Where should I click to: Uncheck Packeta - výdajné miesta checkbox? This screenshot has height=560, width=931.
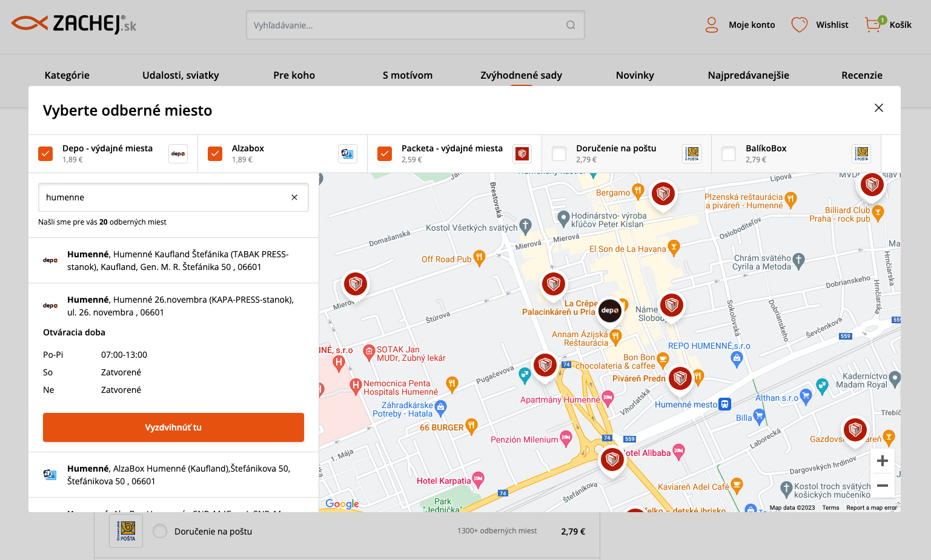[x=385, y=154]
